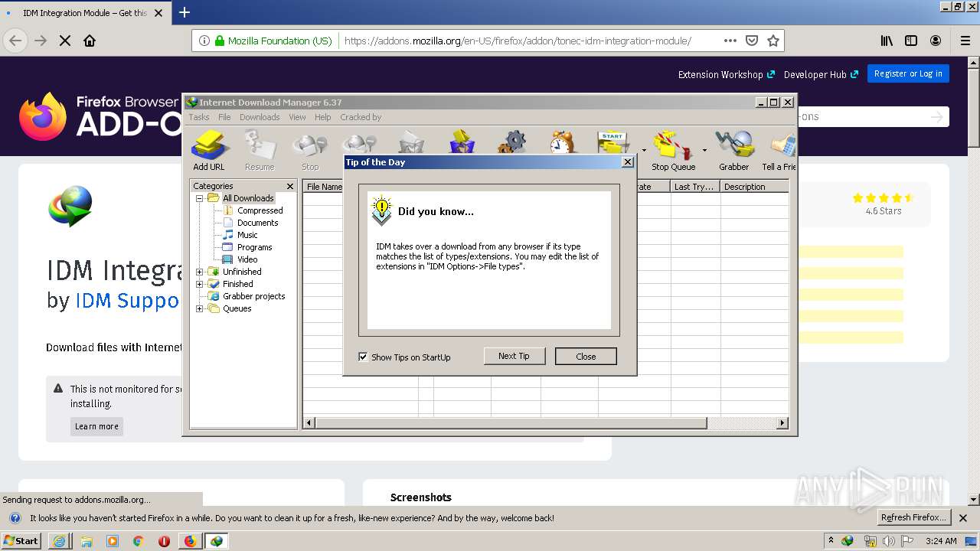
Task: Click the Close button in Tip dialog
Action: click(586, 357)
